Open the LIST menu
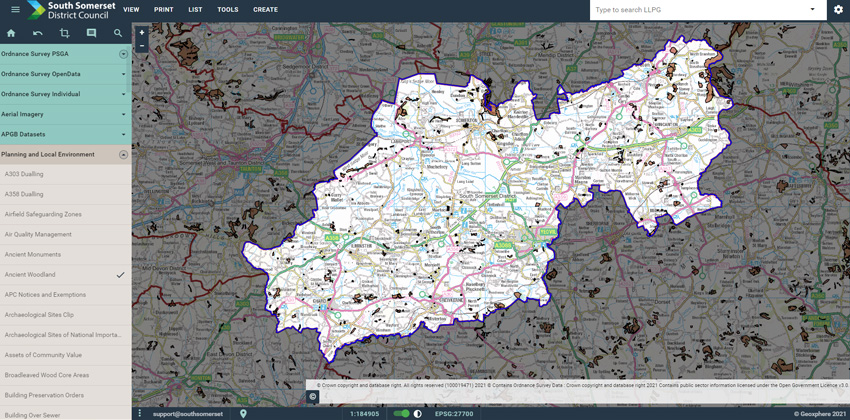The image size is (850, 420). coord(195,10)
